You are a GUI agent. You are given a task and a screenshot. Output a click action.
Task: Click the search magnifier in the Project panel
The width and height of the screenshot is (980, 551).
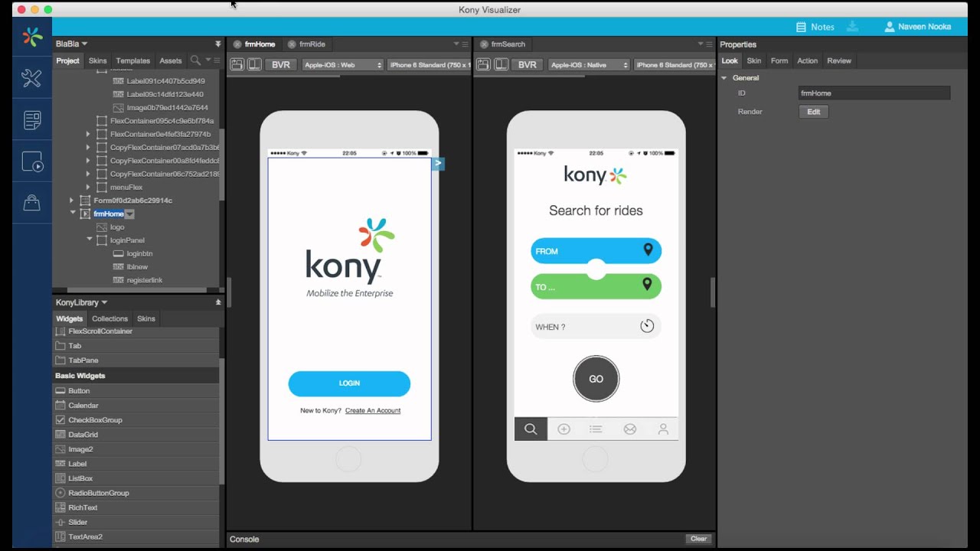(x=195, y=60)
